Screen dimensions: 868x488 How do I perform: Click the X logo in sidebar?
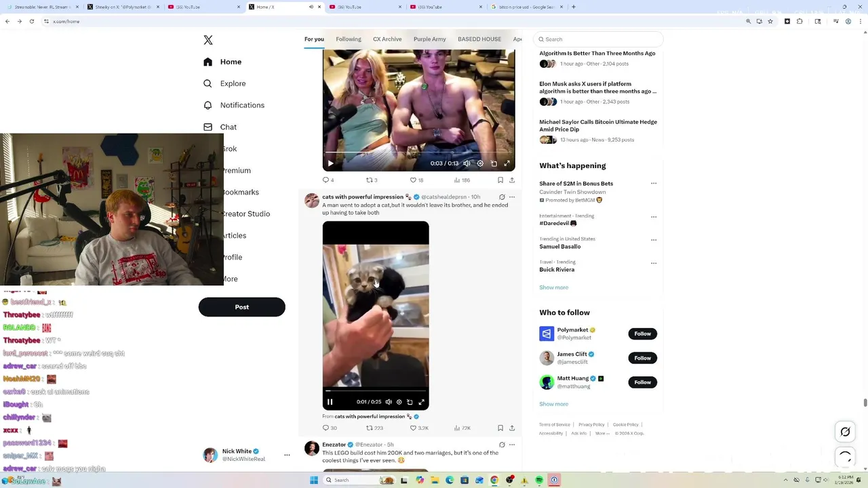(x=208, y=40)
